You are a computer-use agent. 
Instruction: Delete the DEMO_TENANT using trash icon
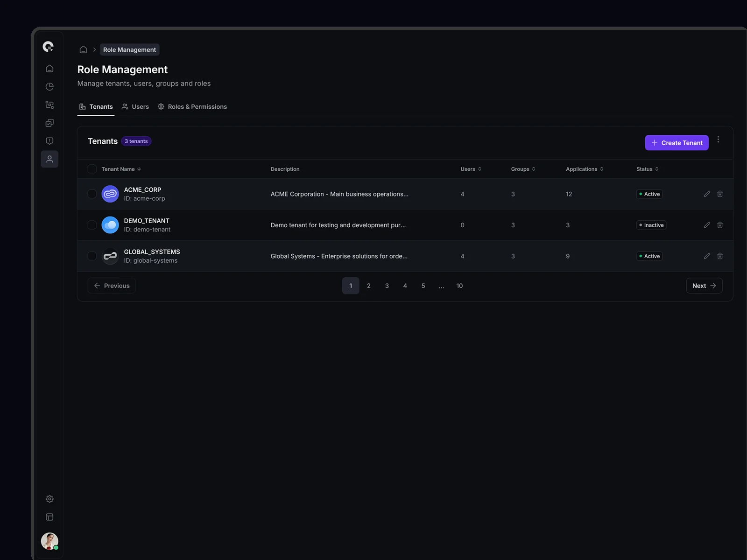[720, 225]
